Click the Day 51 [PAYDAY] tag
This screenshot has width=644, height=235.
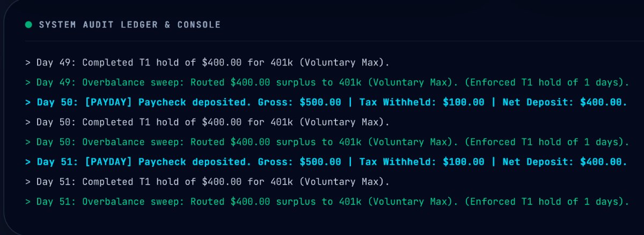(x=109, y=162)
